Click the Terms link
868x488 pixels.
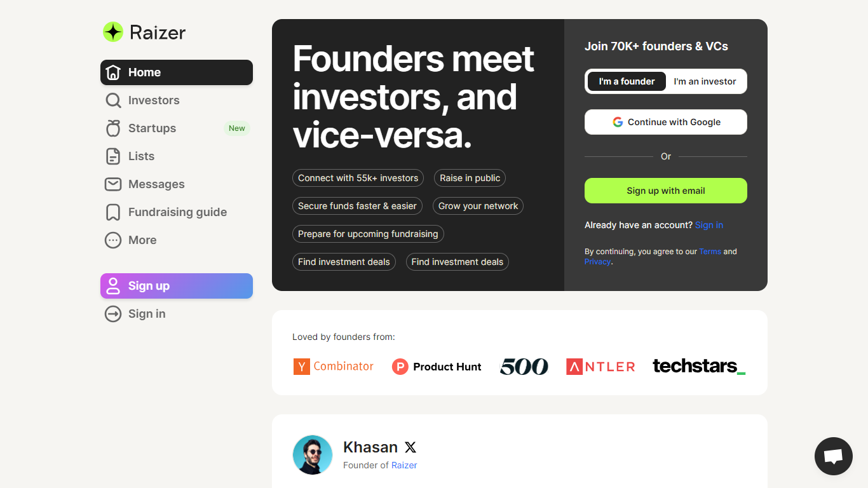tap(710, 252)
